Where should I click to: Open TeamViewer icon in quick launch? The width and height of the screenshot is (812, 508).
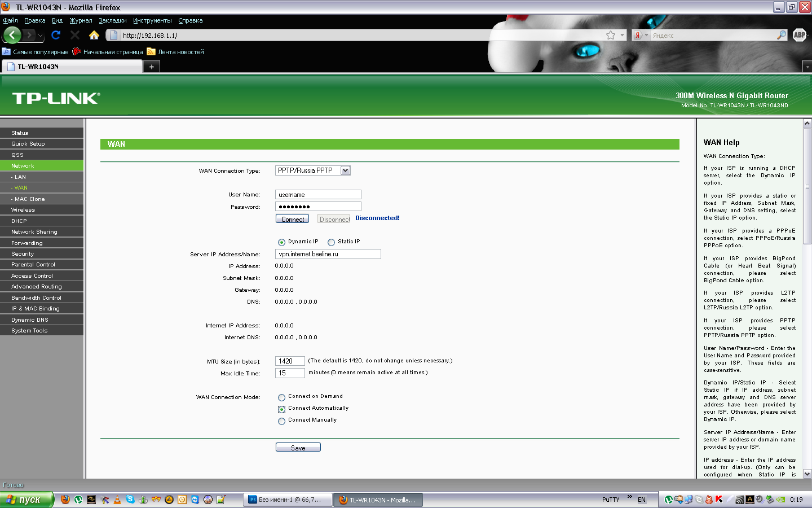point(195,500)
